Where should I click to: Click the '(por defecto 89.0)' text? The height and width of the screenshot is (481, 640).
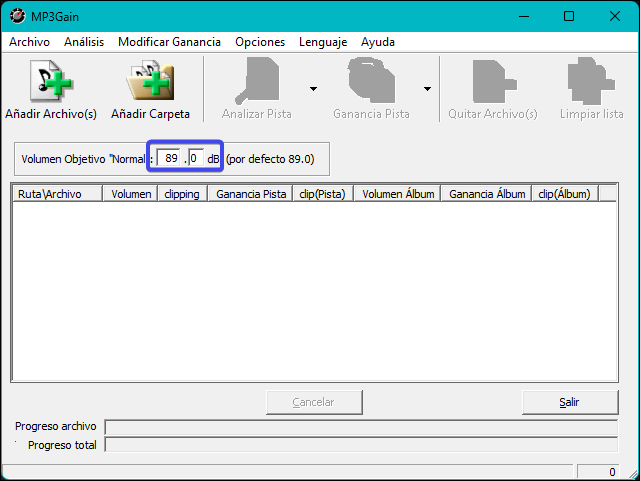tap(270, 159)
